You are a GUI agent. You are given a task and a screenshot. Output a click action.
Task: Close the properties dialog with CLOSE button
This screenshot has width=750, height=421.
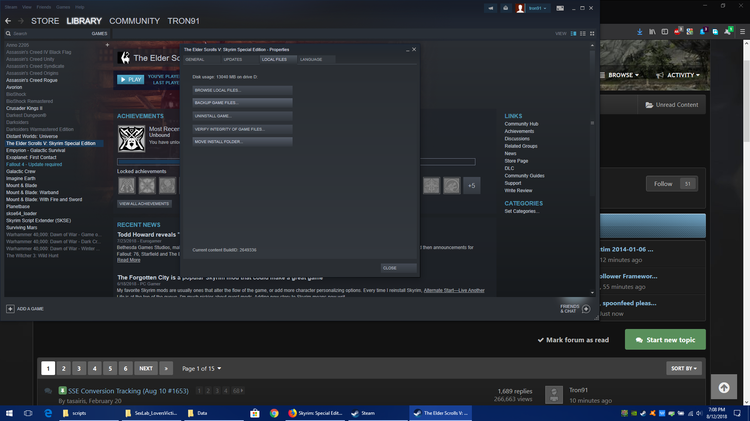pyautogui.click(x=398, y=268)
